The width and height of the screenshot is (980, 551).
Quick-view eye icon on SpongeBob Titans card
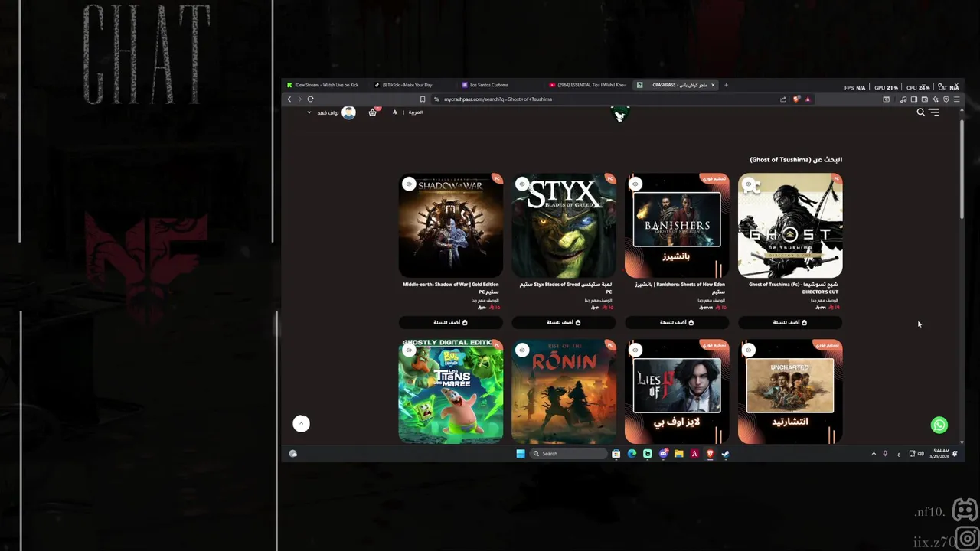[409, 350]
